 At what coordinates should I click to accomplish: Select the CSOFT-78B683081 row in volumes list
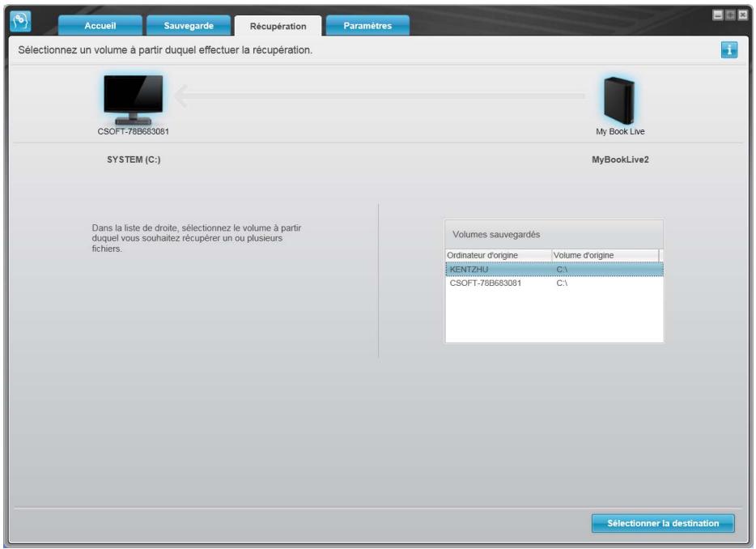coord(554,283)
